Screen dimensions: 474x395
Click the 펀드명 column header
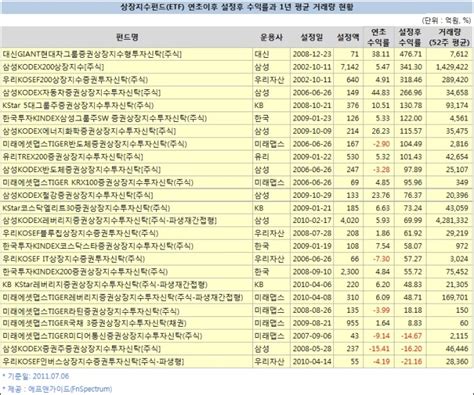(127, 37)
